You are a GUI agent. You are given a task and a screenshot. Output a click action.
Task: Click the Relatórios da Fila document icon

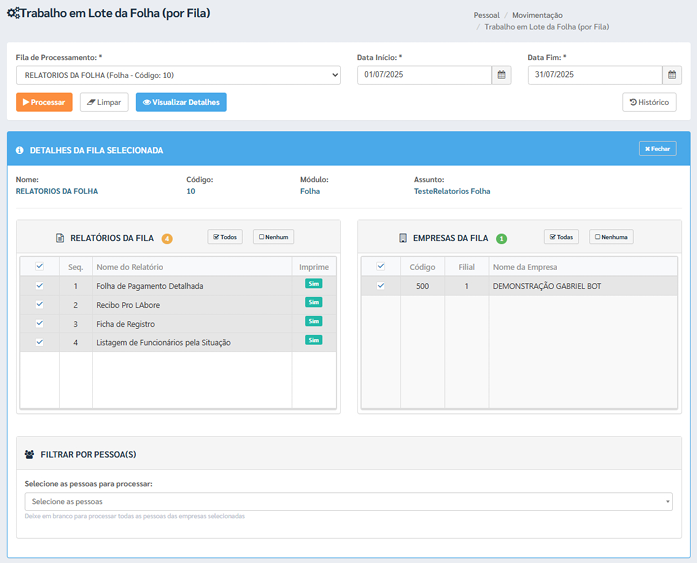[60, 238]
